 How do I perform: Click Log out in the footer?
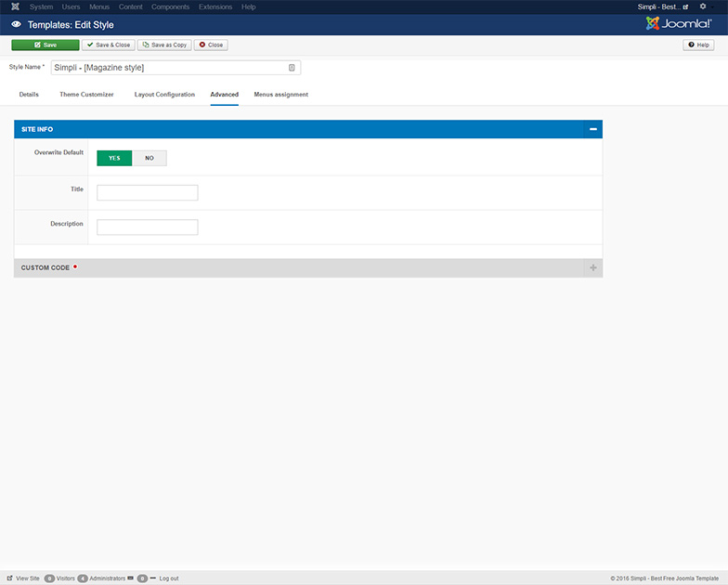(168, 578)
